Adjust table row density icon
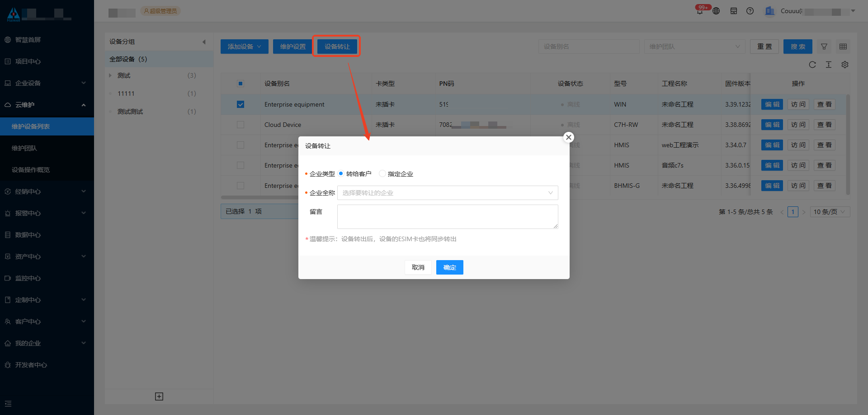The width and height of the screenshot is (868, 415). point(829,65)
